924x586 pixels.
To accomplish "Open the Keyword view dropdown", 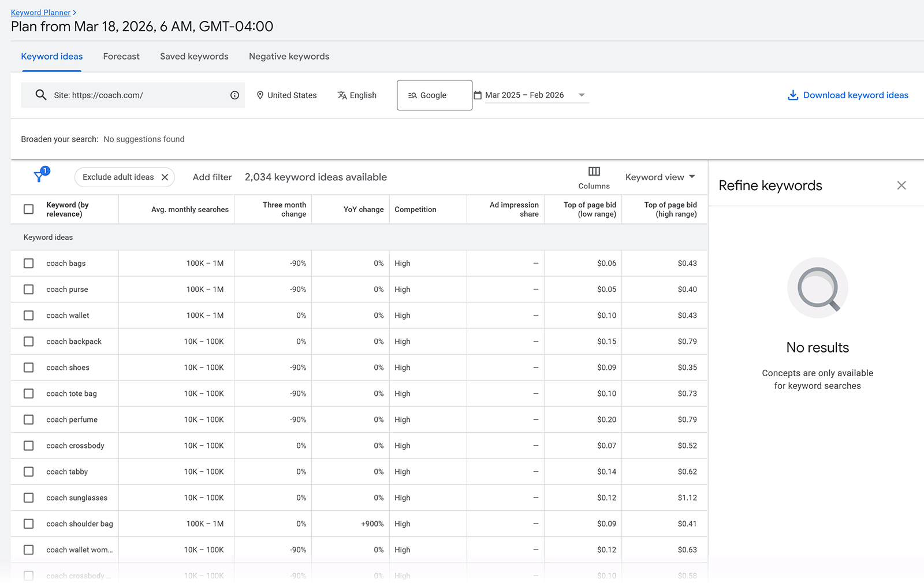I will pos(659,177).
